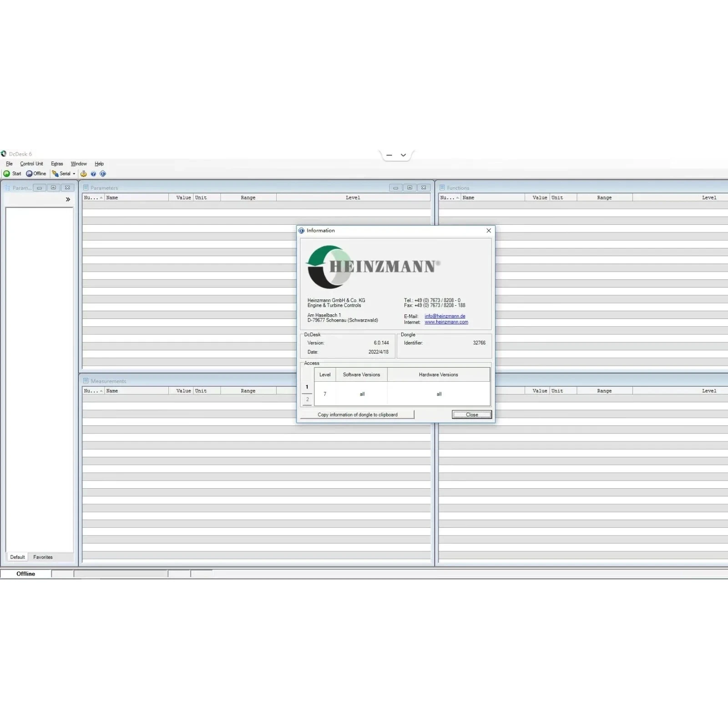Open the File menu
Screen dimensions: 728x728
[x=9, y=164]
